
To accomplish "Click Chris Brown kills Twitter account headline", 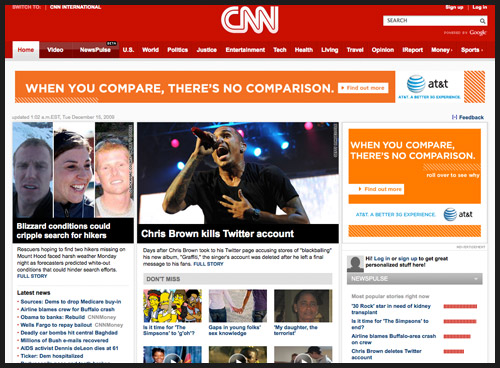I will pyautogui.click(x=217, y=234).
